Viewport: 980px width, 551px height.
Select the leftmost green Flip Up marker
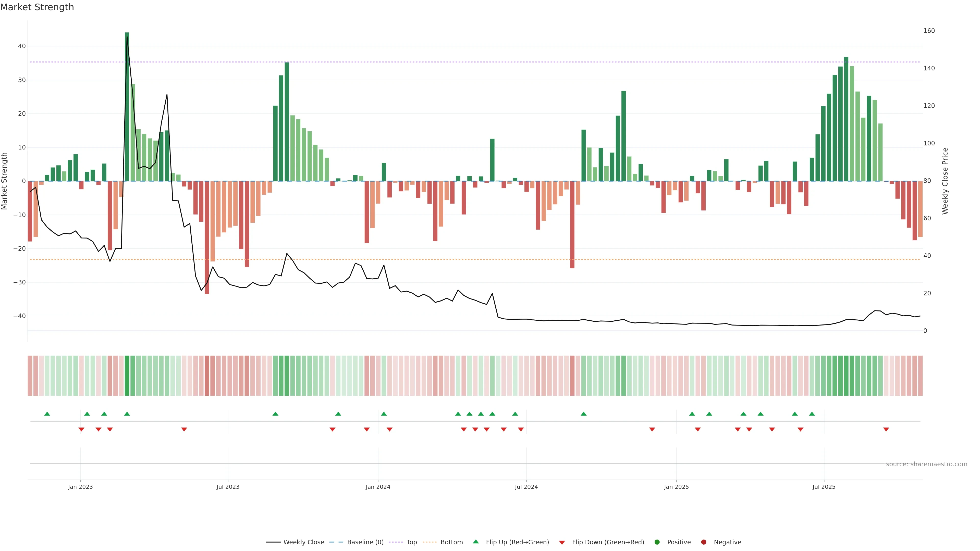pyautogui.click(x=47, y=414)
